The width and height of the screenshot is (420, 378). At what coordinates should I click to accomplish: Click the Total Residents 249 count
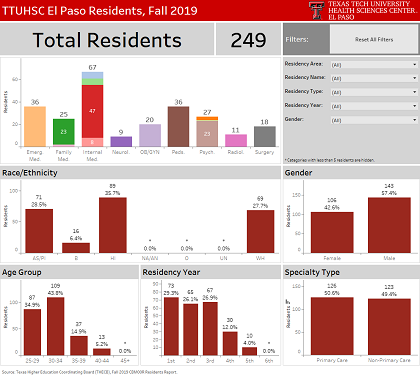(248, 40)
